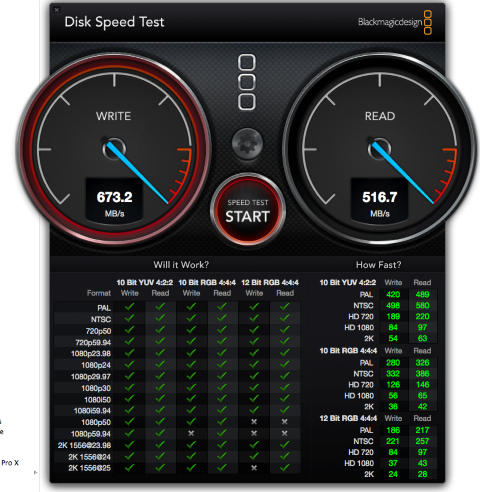
Task: Click the 'Format' column header
Action: (99, 293)
